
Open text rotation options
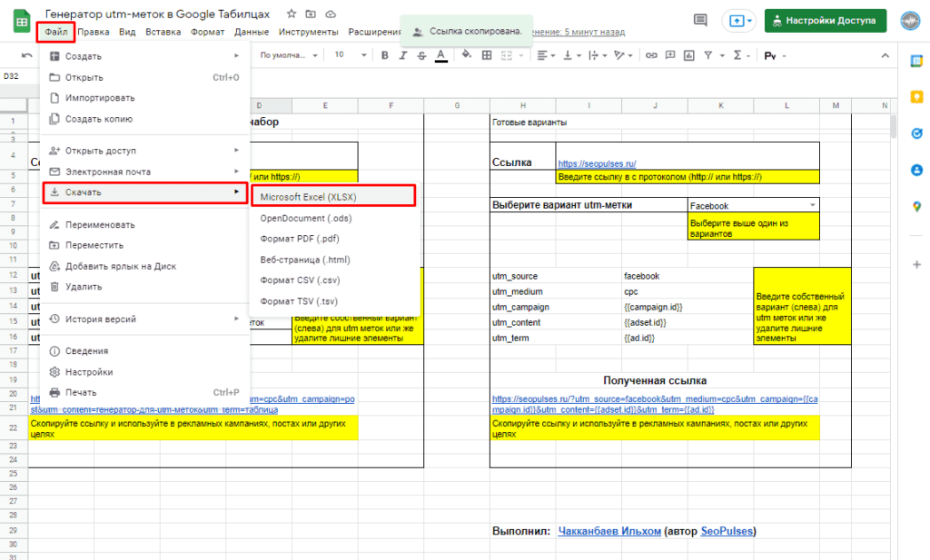coord(623,55)
